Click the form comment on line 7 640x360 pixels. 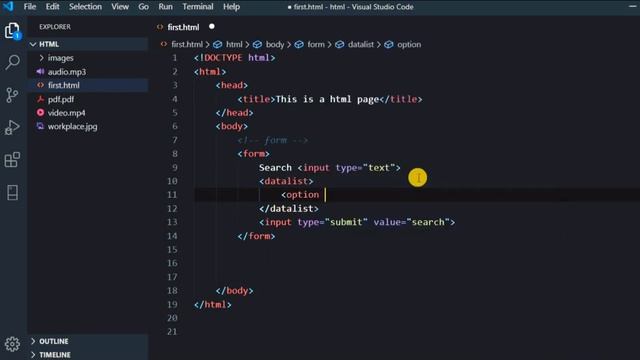(273, 140)
